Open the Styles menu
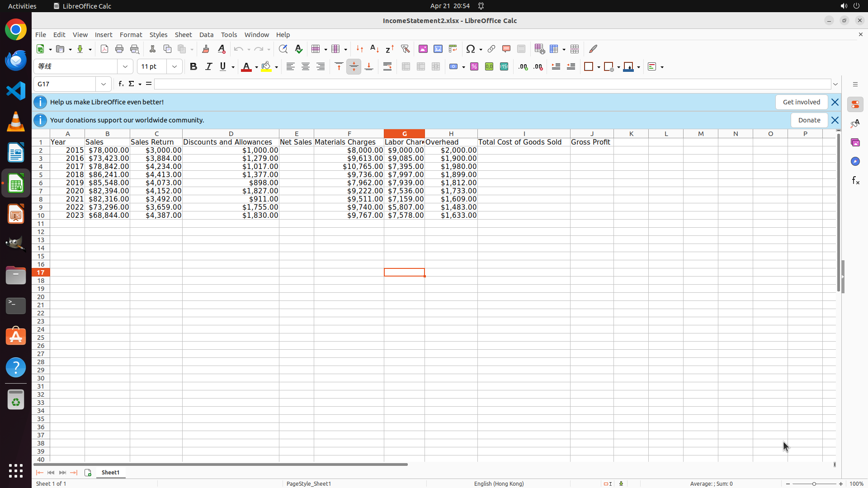Viewport: 868px width, 488px height. click(158, 35)
